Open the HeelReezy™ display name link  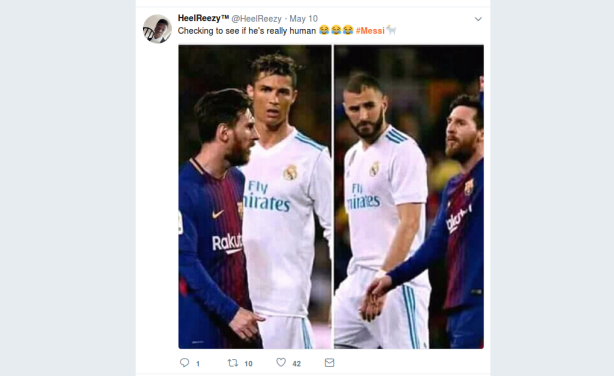[203, 18]
